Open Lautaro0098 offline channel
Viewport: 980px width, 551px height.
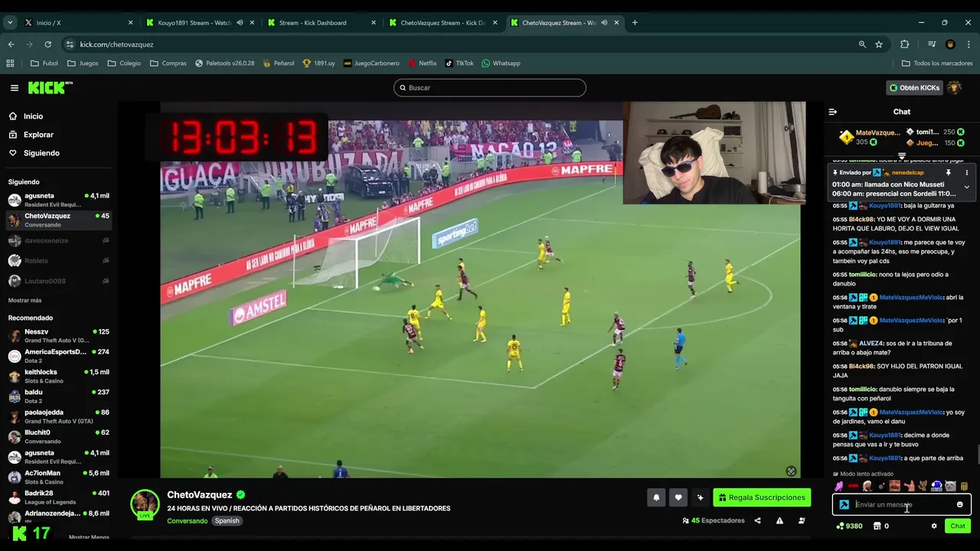coord(59,281)
